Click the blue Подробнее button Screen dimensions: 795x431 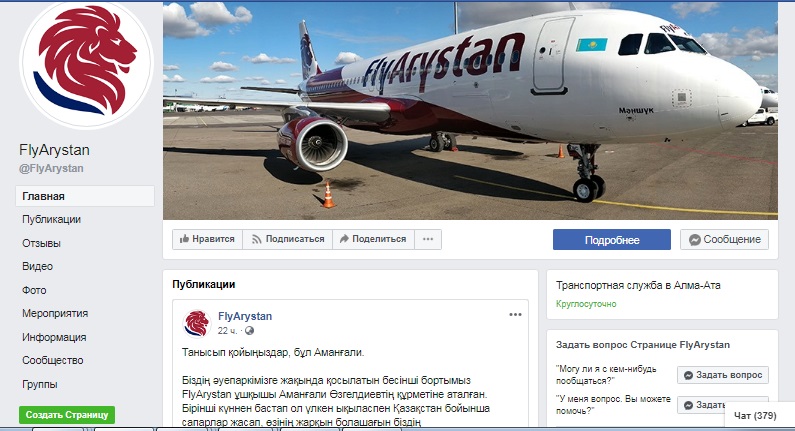click(x=611, y=240)
